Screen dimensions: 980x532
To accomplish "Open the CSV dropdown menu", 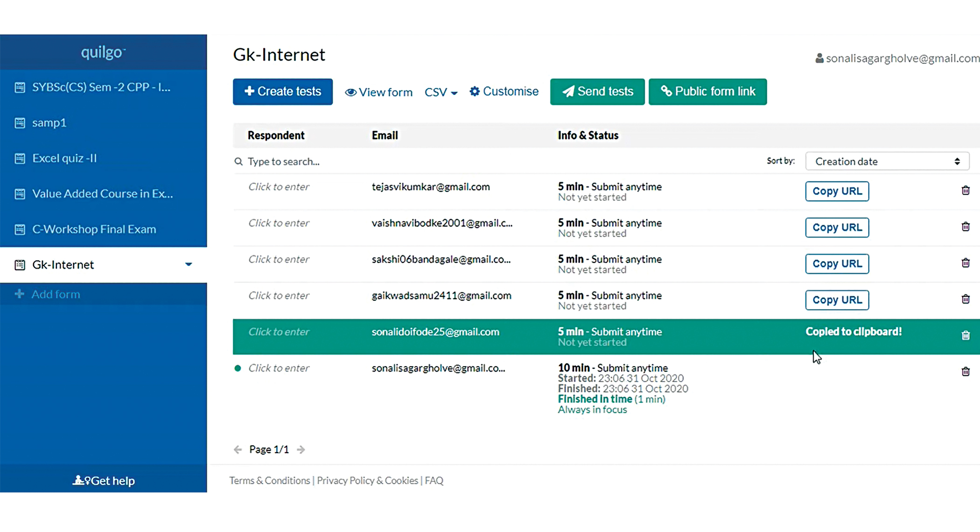I will click(441, 92).
